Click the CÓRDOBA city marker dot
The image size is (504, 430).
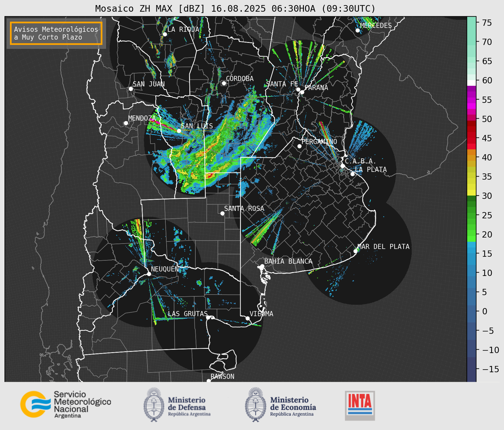(x=224, y=83)
